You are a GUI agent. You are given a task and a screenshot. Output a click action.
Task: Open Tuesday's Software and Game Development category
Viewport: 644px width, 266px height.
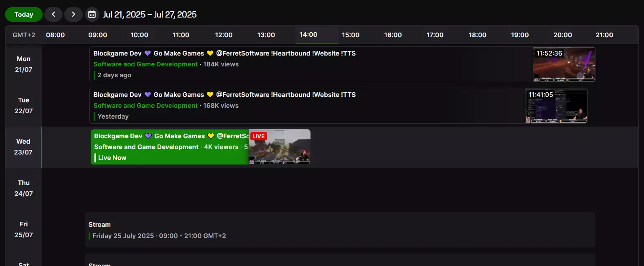pos(145,106)
